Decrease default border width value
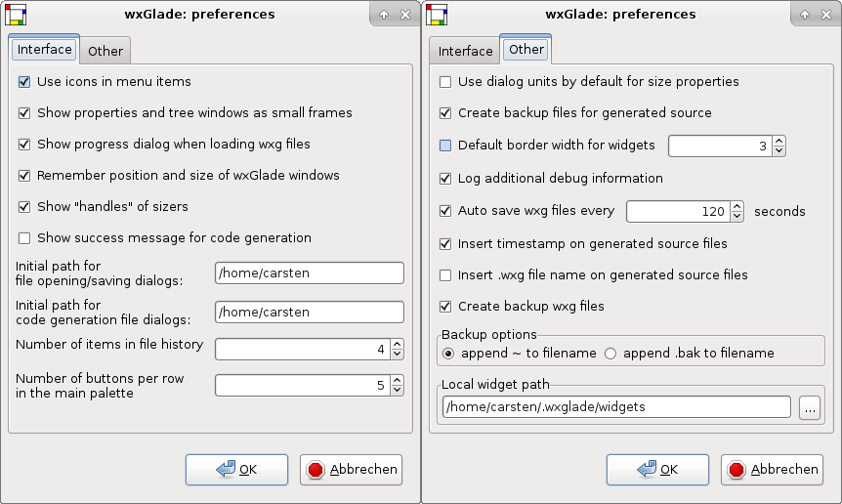The height and width of the screenshot is (504, 842). 779,150
